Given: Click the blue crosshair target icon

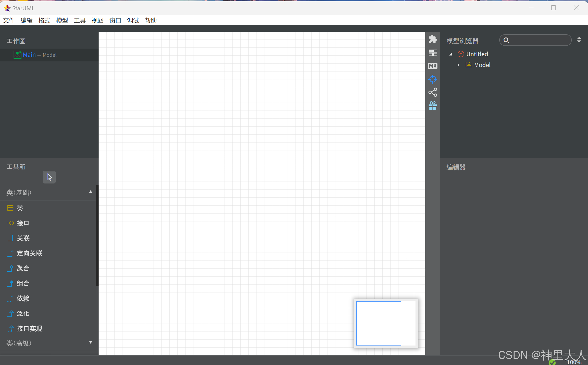Looking at the screenshot, I should tap(432, 79).
